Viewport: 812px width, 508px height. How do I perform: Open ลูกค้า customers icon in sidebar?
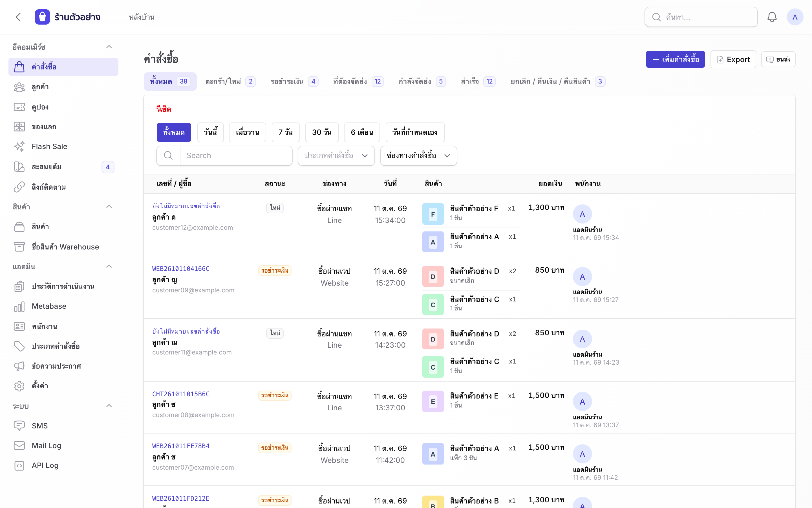pyautogui.click(x=19, y=87)
